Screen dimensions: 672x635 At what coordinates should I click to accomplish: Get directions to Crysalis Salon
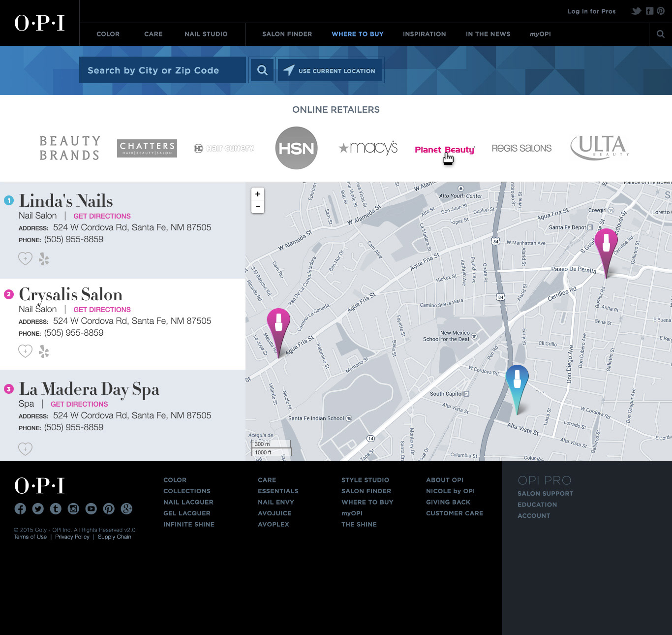tap(102, 310)
